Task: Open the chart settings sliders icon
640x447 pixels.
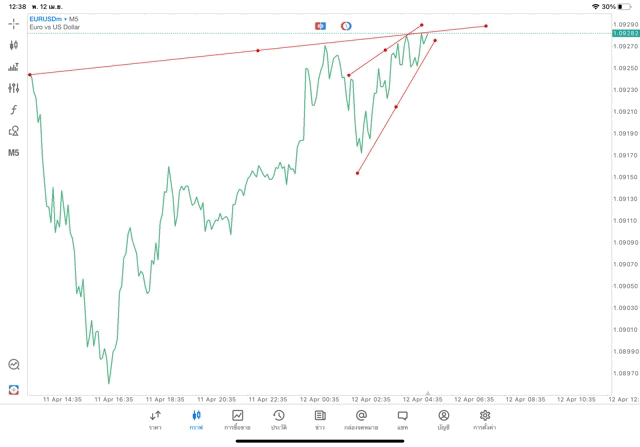Action: point(14,88)
